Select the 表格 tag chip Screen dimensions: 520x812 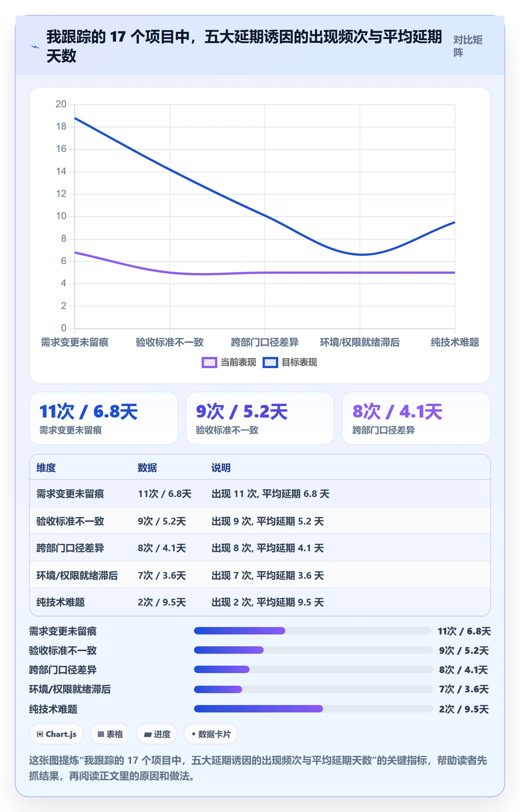tap(110, 734)
